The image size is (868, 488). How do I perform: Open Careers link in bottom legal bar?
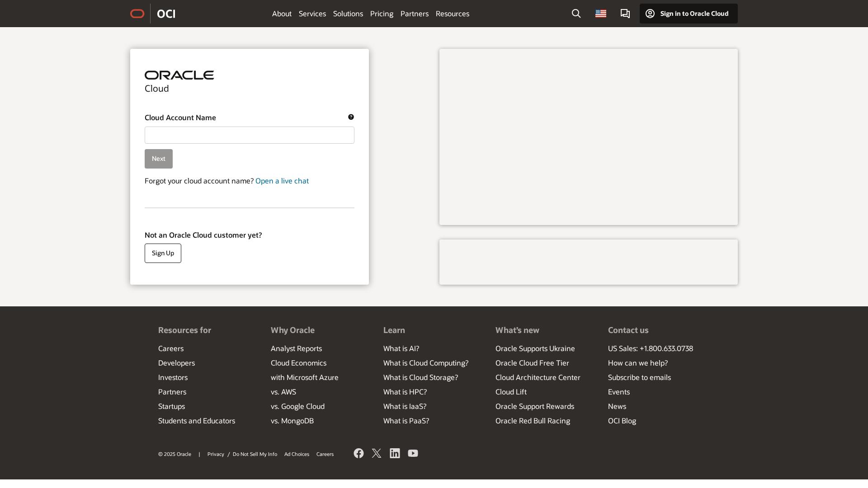(x=325, y=454)
